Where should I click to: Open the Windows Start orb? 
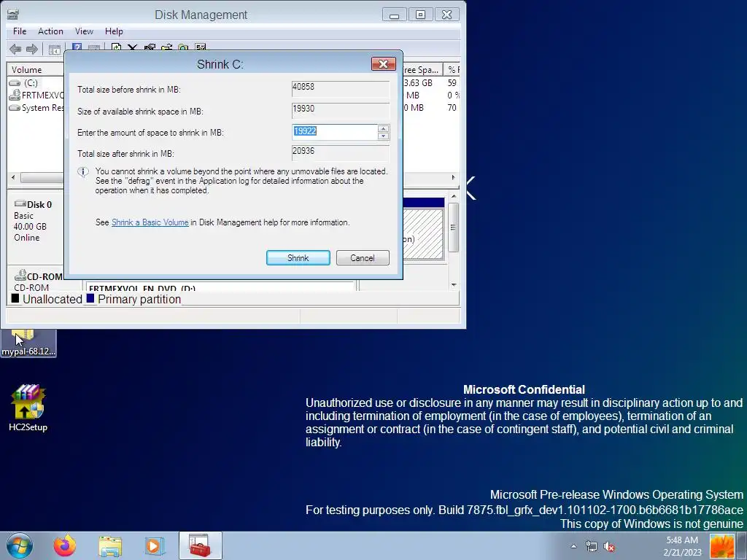[x=20, y=545]
